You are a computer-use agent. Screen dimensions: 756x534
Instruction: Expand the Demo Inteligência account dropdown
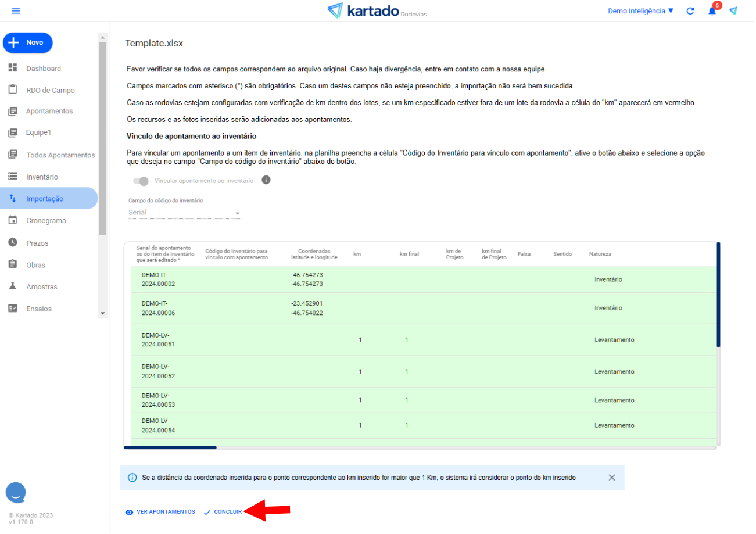[640, 11]
